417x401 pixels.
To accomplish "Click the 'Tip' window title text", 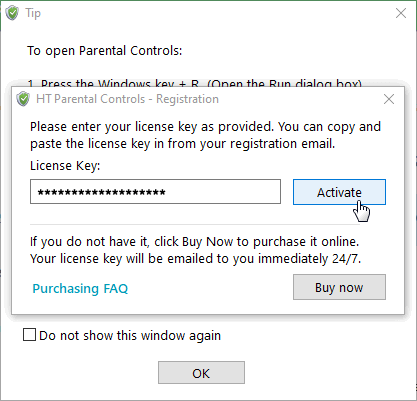I will pyautogui.click(x=33, y=13).
